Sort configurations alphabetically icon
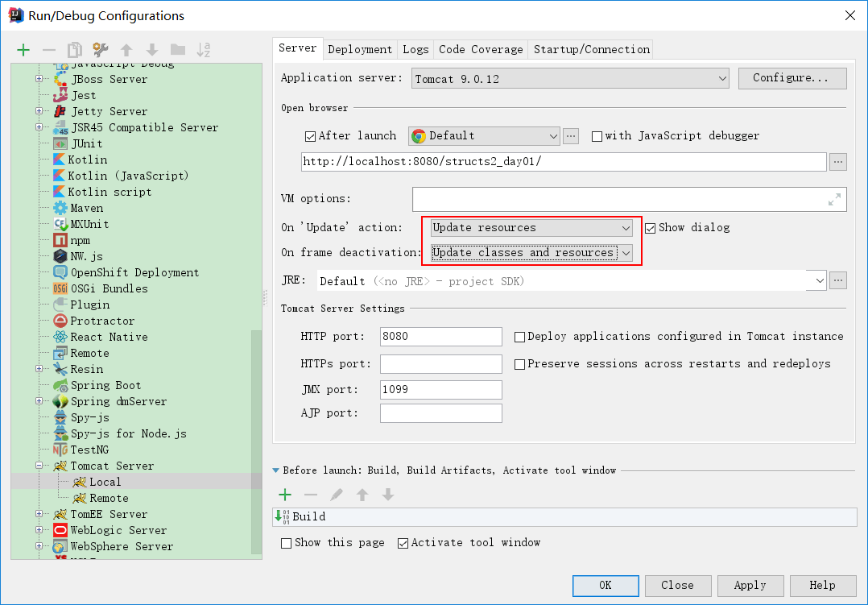Screen dimensions: 868x605 (x=204, y=50)
